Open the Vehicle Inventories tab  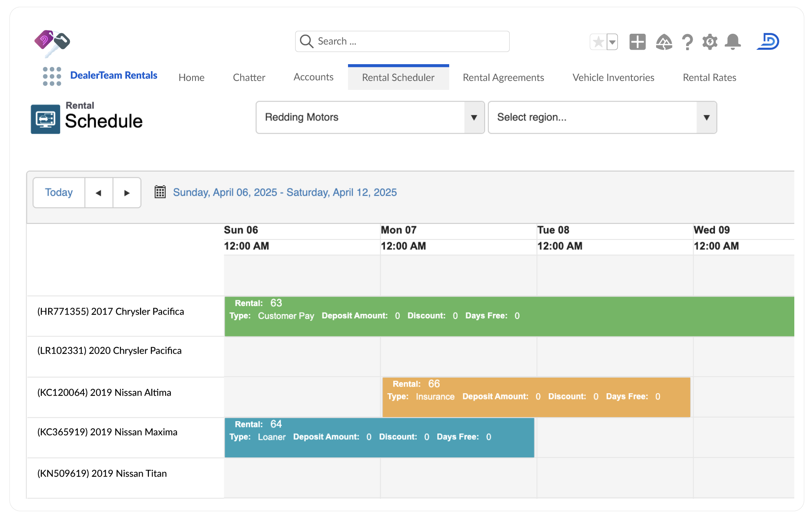point(613,77)
